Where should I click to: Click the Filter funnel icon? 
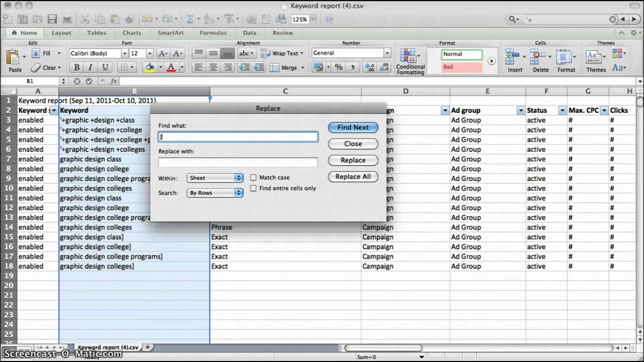coord(229,19)
